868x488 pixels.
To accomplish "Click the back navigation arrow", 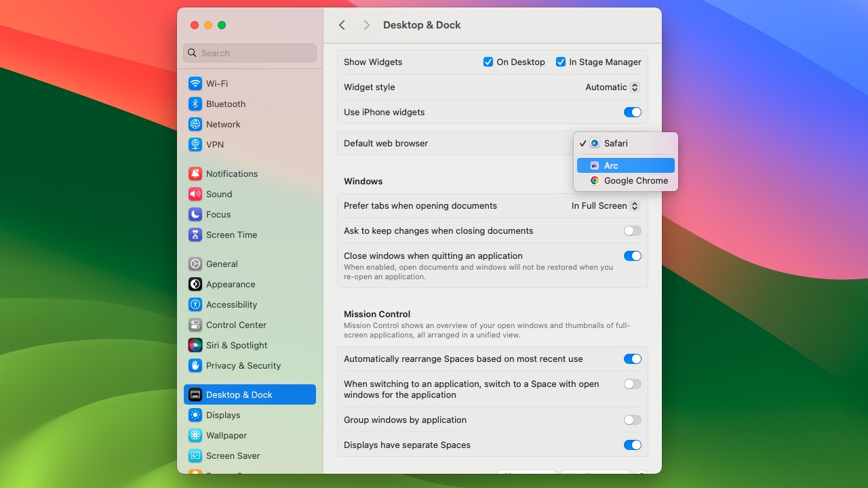I will pos(342,24).
